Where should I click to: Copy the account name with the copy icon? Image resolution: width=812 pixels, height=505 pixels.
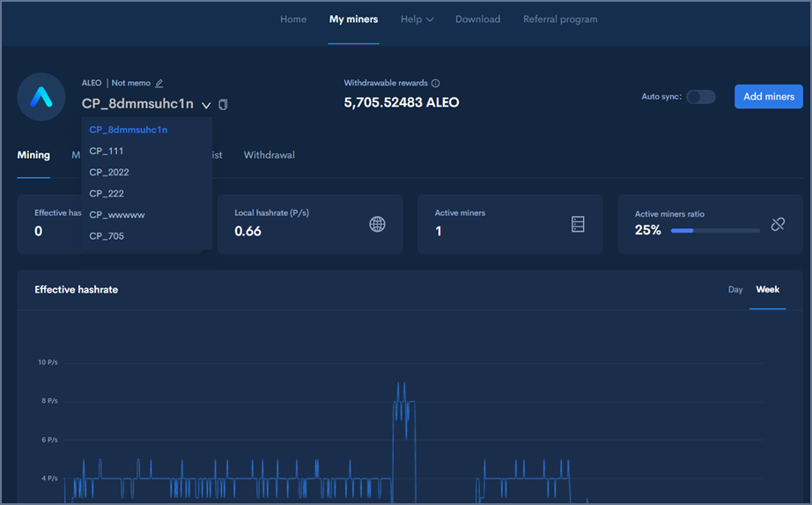click(224, 105)
